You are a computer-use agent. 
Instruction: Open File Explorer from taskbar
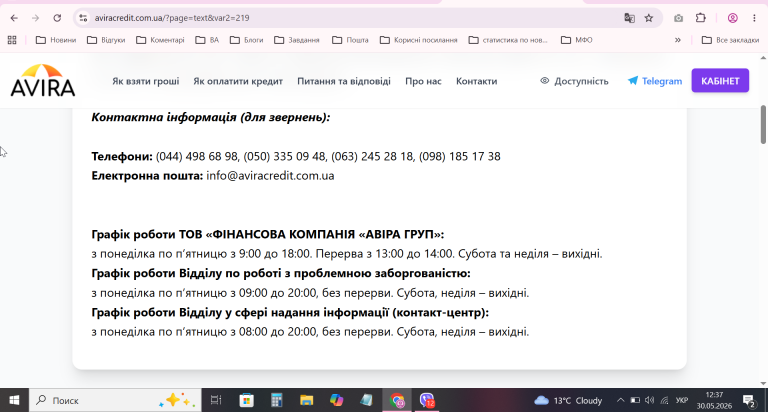click(307, 400)
